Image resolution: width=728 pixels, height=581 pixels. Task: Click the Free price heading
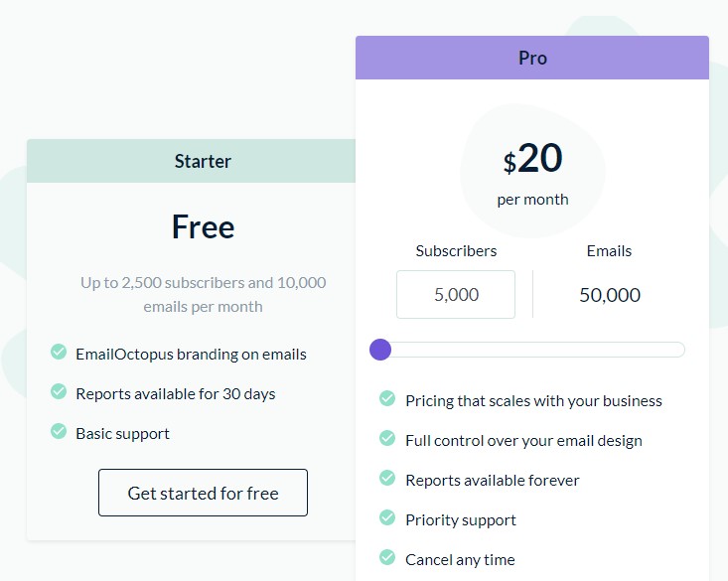click(x=203, y=227)
